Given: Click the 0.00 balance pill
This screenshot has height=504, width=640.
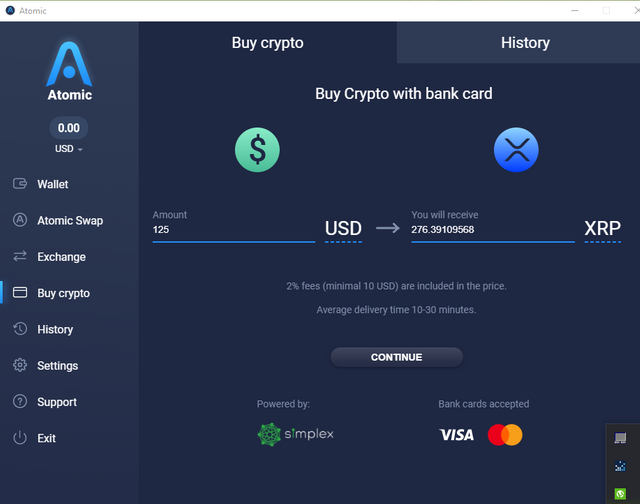Looking at the screenshot, I should pyautogui.click(x=69, y=128).
